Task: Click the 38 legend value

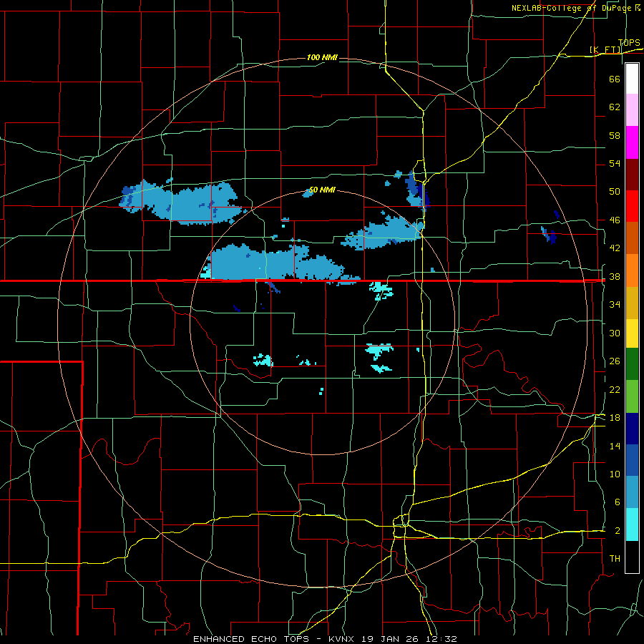Action: point(615,276)
